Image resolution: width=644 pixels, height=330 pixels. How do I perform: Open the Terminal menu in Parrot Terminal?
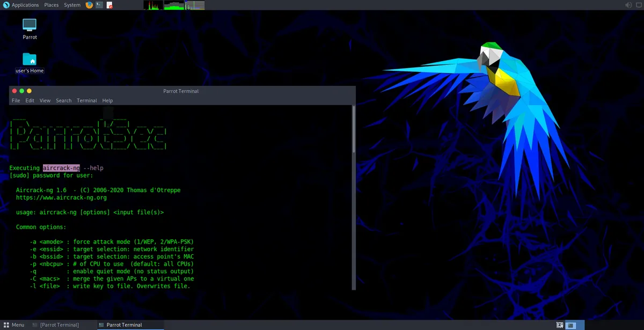click(x=86, y=100)
